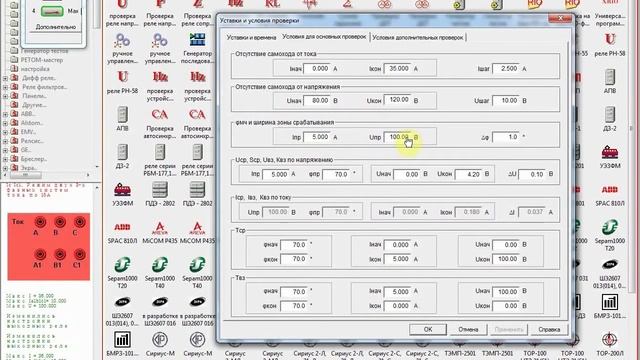Viewport: 640px width, 360px height.
Task: Click Iнач field under Отсутствие самохода от тока
Action: click(x=317, y=69)
